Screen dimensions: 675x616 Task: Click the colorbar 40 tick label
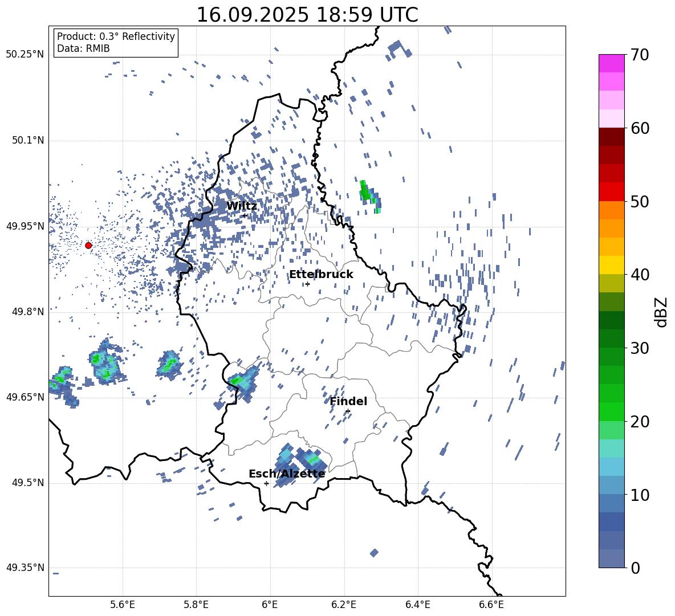[640, 275]
